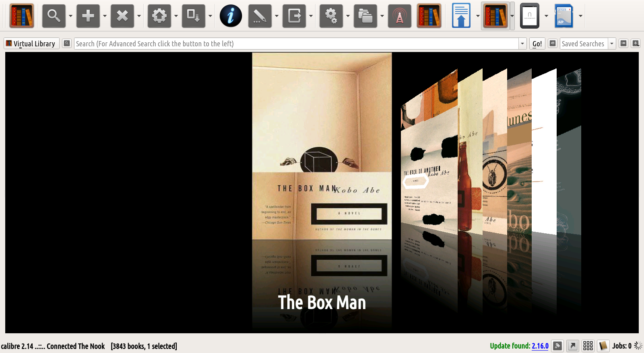Select the Nook device icon
Viewport: 644px width, 353px height.
530,16
